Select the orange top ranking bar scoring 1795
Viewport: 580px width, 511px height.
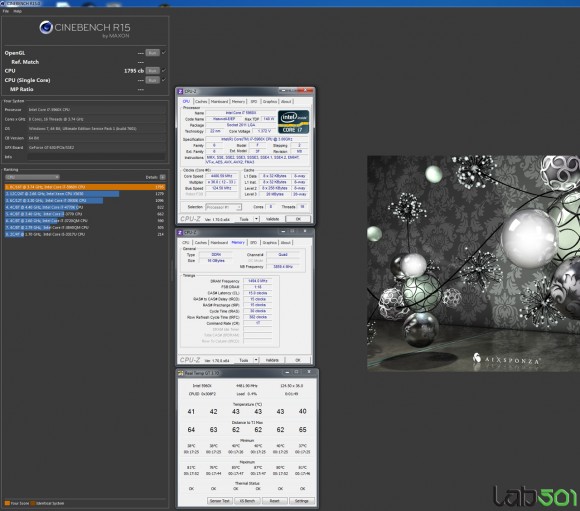(x=85, y=187)
